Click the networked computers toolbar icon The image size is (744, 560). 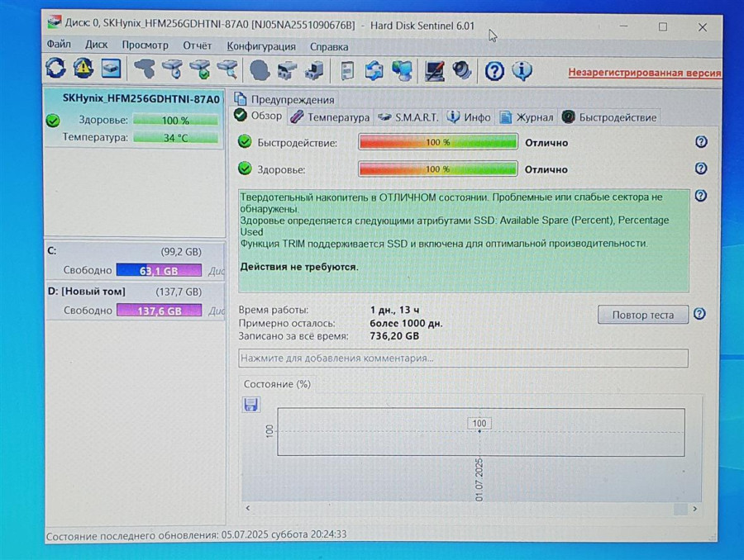tap(403, 71)
